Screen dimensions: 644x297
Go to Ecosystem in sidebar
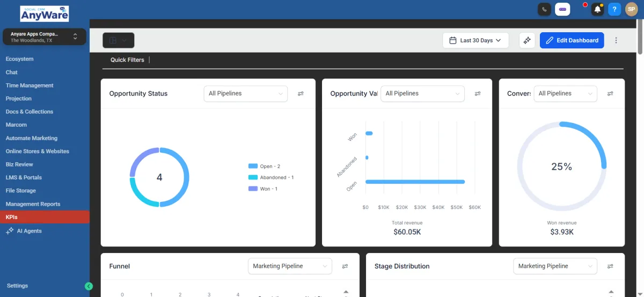click(20, 59)
